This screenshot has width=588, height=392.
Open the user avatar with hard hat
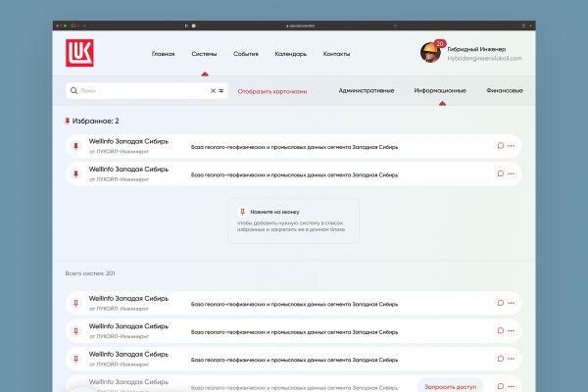pos(430,53)
